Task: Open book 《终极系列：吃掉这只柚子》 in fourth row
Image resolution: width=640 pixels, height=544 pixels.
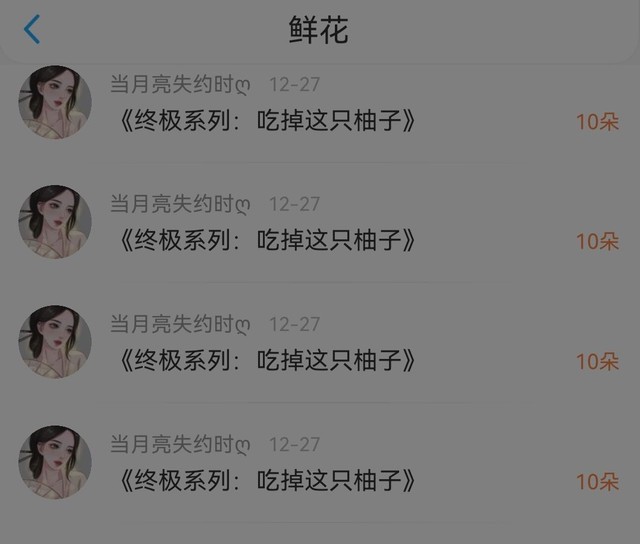Action: (268, 480)
